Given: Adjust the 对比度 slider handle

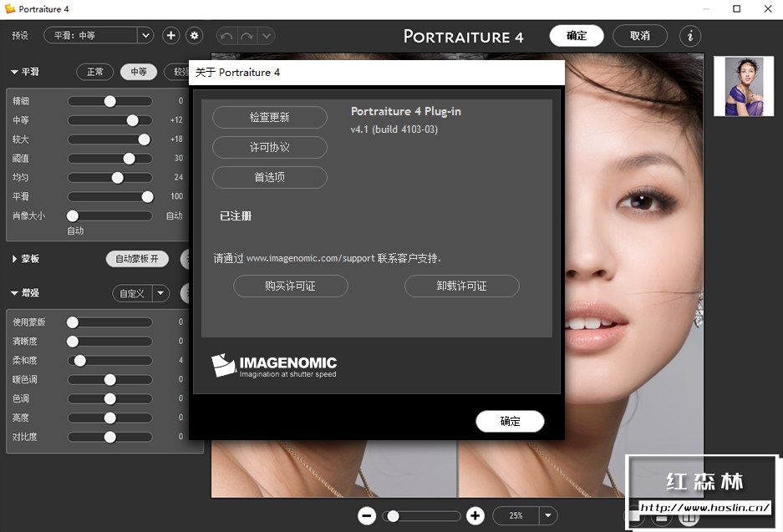Looking at the screenshot, I should pos(109,437).
